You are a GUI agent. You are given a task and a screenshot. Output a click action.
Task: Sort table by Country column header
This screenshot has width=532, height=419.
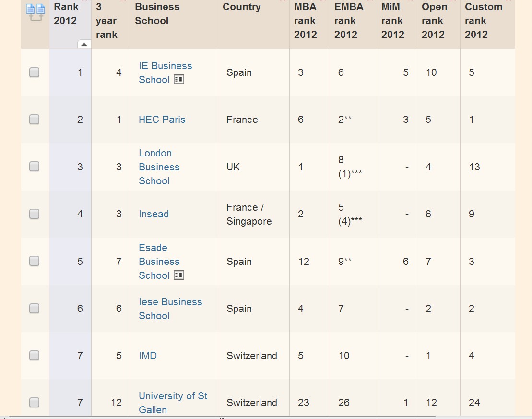point(242,7)
